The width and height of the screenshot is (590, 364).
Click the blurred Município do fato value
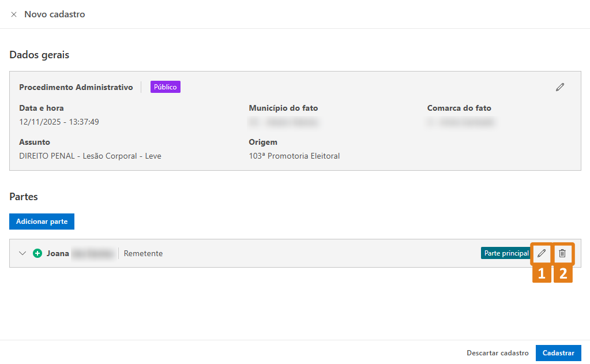click(x=284, y=122)
